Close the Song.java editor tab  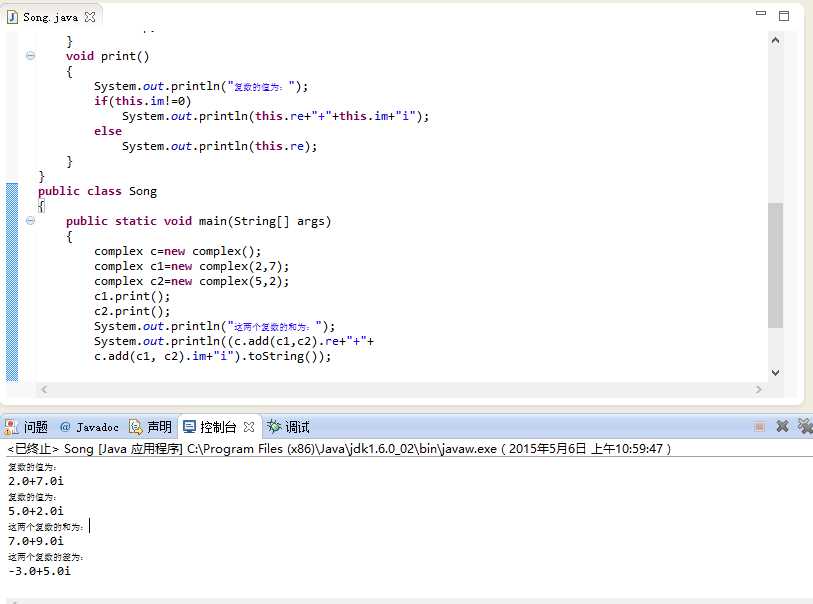(x=90, y=17)
